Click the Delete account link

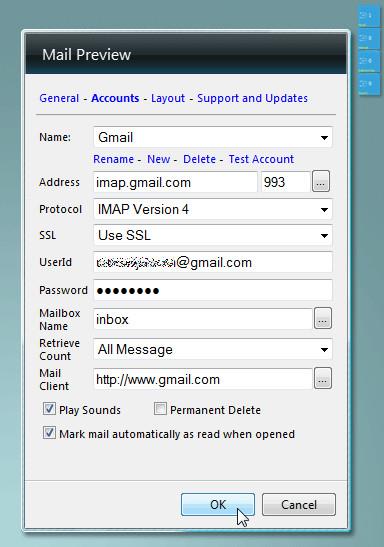tap(199, 159)
